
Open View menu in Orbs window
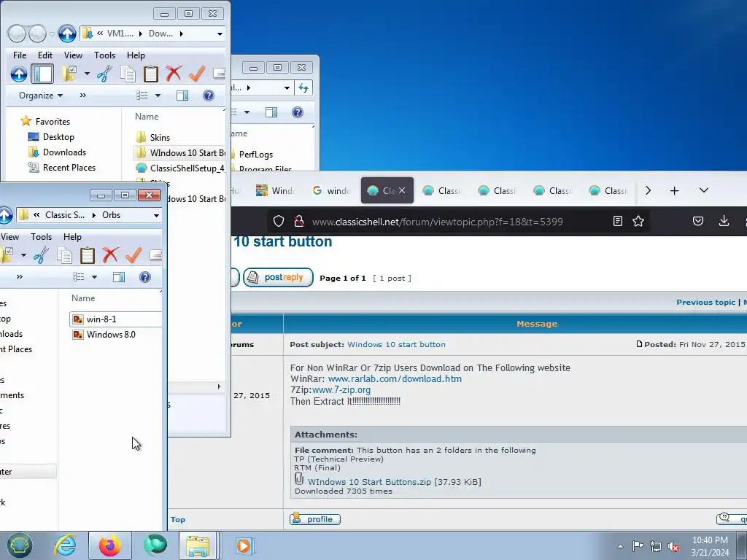coord(10,237)
